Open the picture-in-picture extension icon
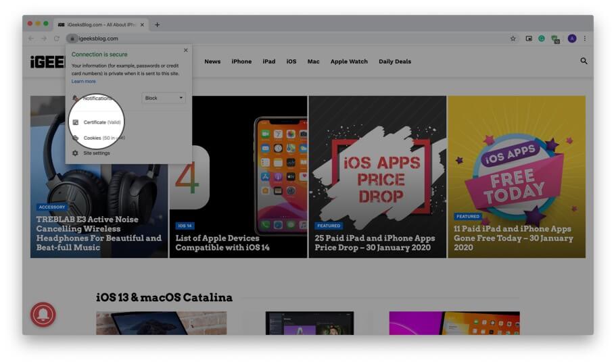 (529, 38)
